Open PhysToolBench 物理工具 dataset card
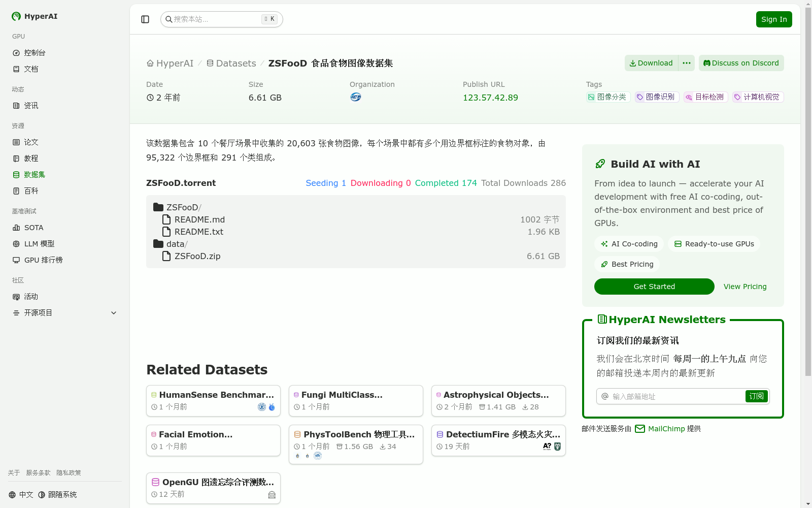 356,444
